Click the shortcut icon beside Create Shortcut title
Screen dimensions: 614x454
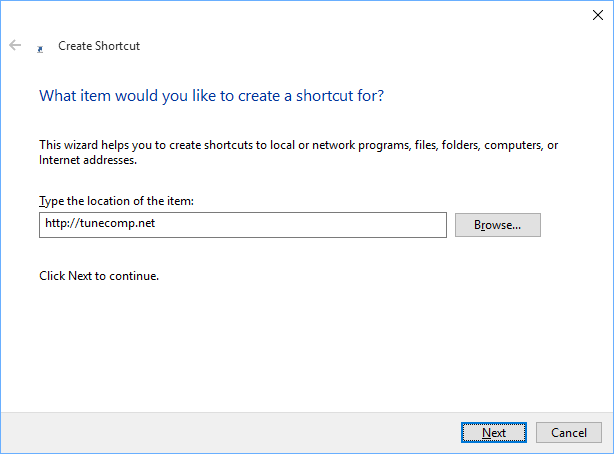pos(40,47)
